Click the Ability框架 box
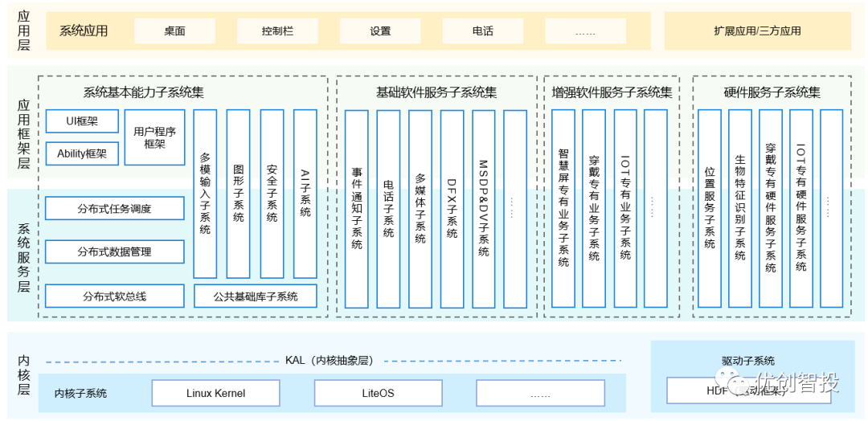This screenshot has width=868, height=421. [82, 153]
